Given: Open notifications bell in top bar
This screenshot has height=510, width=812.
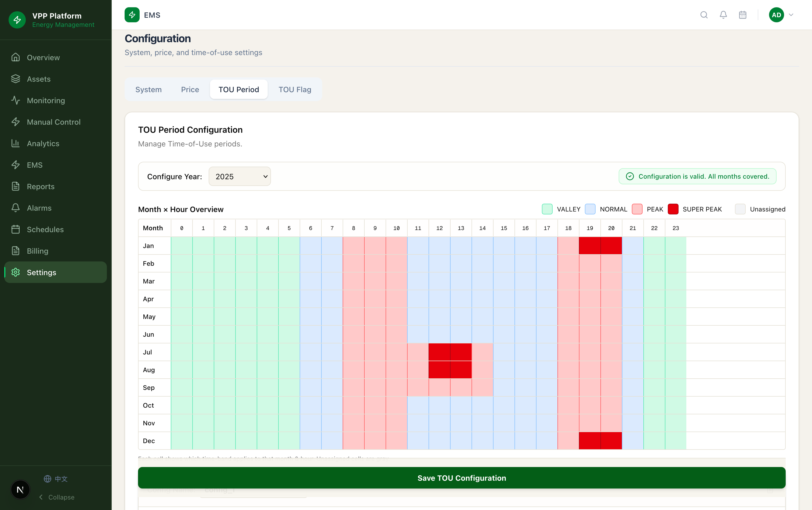Looking at the screenshot, I should coord(723,15).
